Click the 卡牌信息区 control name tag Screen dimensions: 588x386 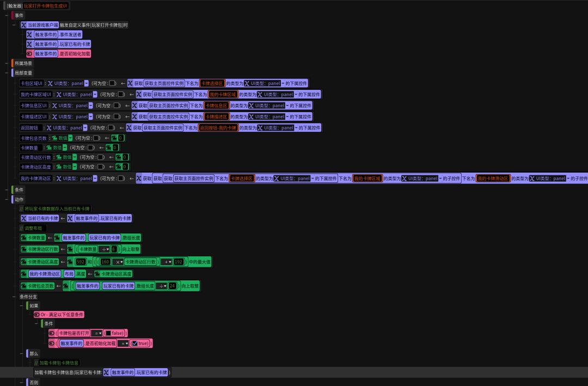coord(216,106)
